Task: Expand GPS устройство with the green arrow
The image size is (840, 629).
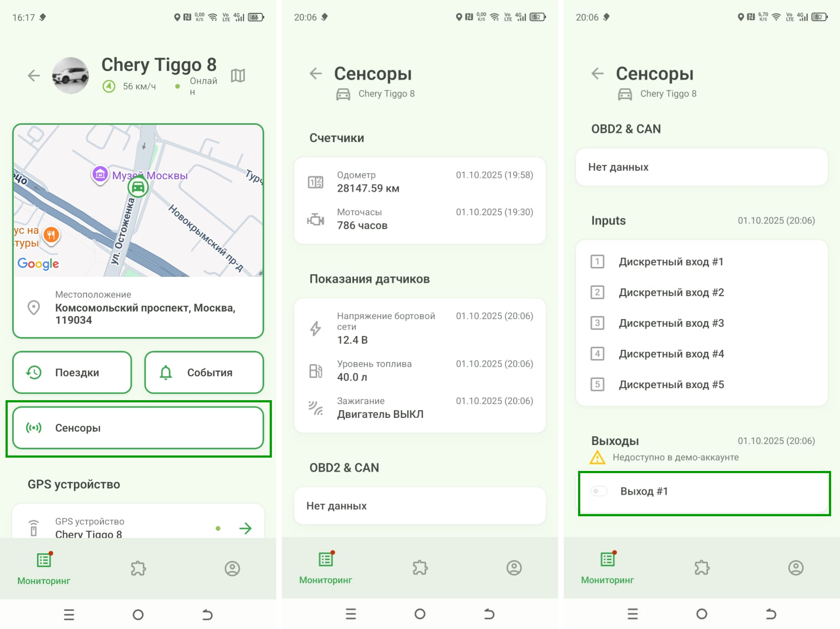Action: pos(245,528)
